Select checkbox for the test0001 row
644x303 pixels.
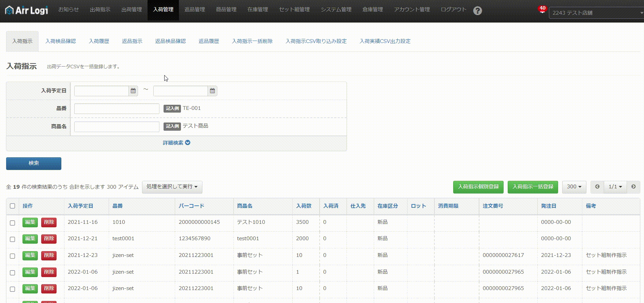tap(13, 239)
